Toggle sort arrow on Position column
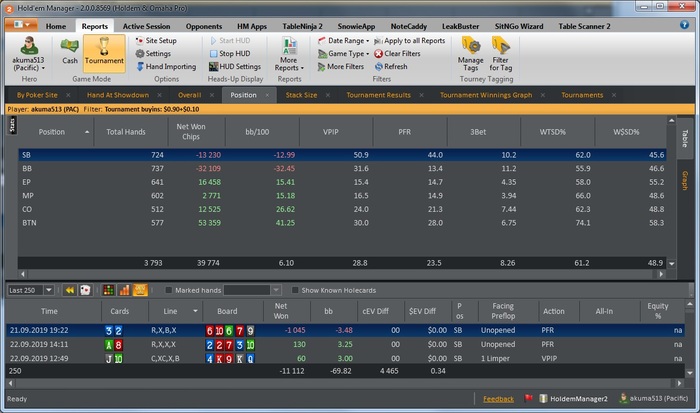The height and width of the screenshot is (413, 700). coord(87,132)
